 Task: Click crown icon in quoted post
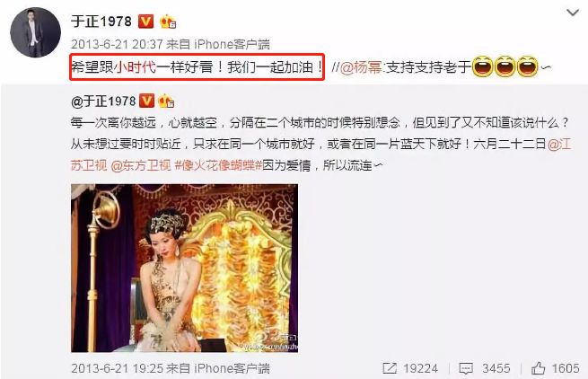166,101
